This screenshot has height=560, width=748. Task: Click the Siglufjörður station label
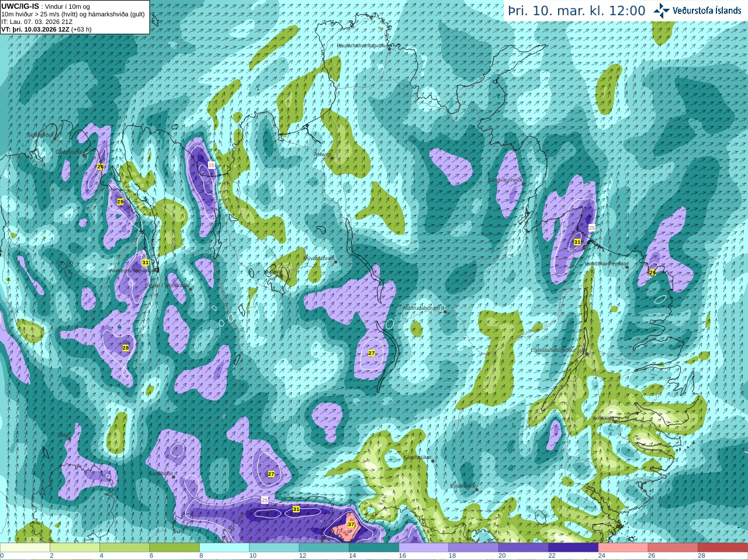coord(41,134)
